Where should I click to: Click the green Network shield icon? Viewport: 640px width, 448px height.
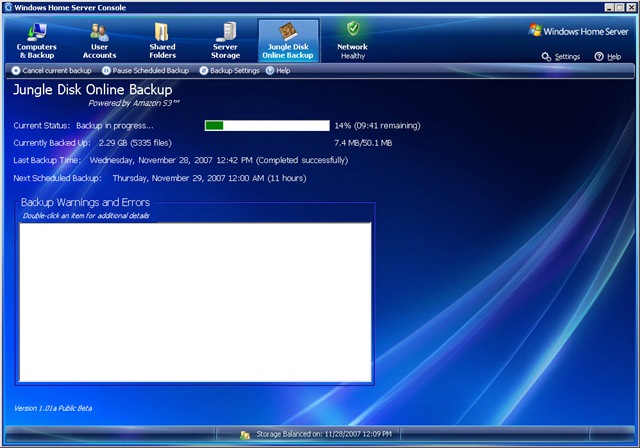tap(353, 29)
